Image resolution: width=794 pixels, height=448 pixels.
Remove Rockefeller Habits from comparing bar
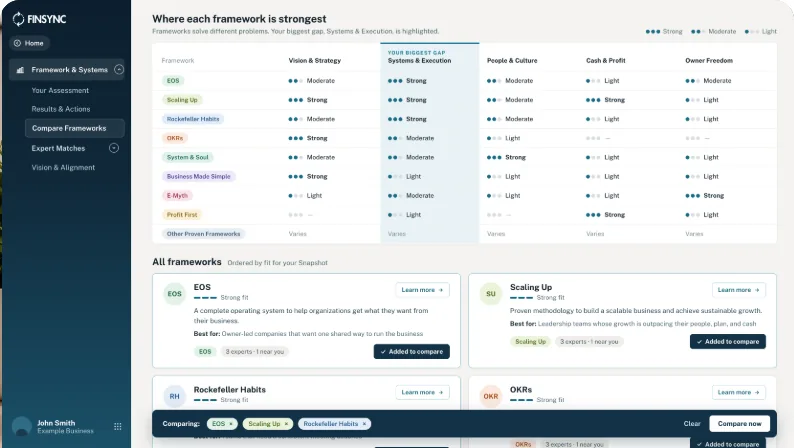click(364, 424)
